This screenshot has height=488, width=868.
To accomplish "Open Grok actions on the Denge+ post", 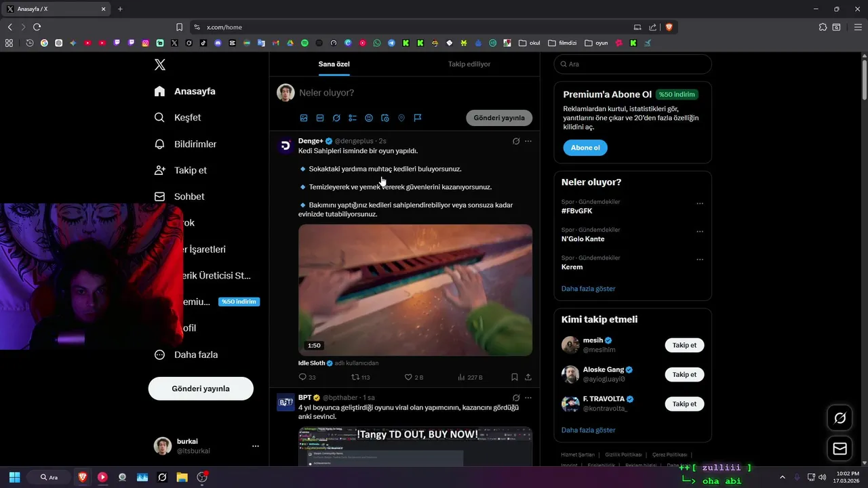I will pyautogui.click(x=516, y=141).
